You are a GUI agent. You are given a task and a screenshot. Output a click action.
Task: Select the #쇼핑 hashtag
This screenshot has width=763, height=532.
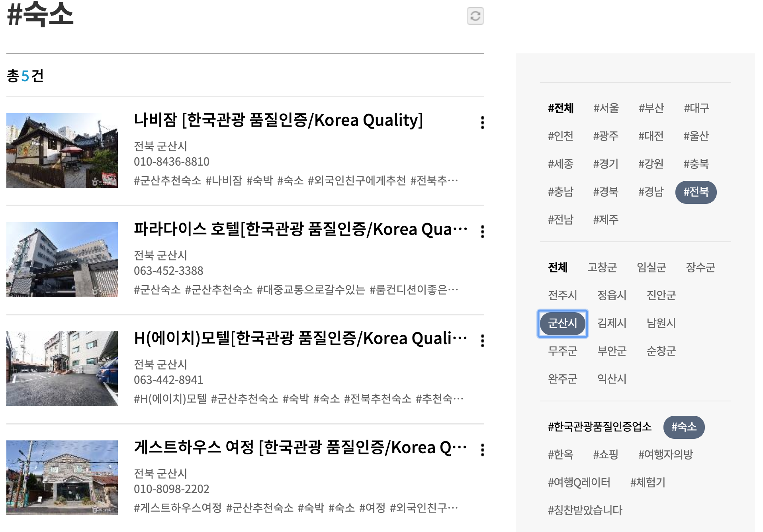pos(606,455)
